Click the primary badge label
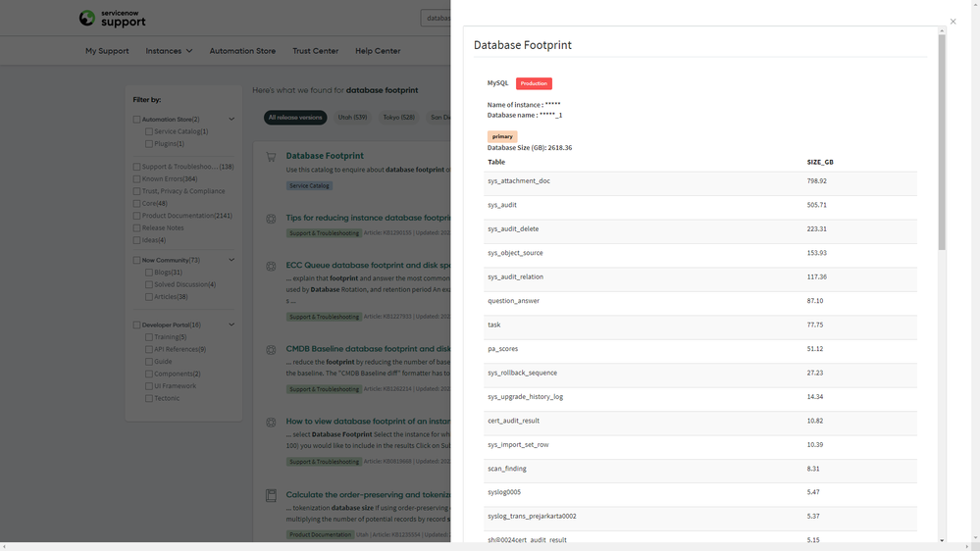Screen dimensions: 980x551 502,136
